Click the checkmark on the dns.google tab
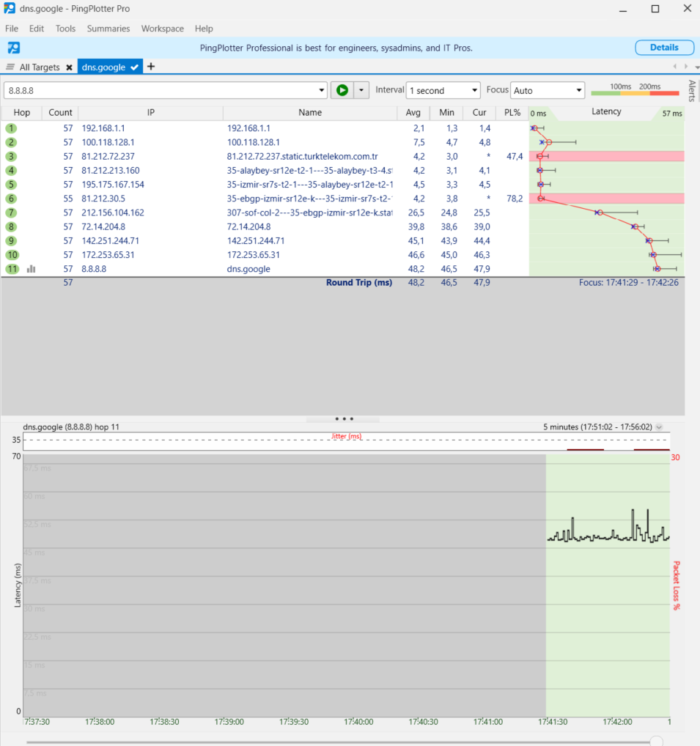 135,67
